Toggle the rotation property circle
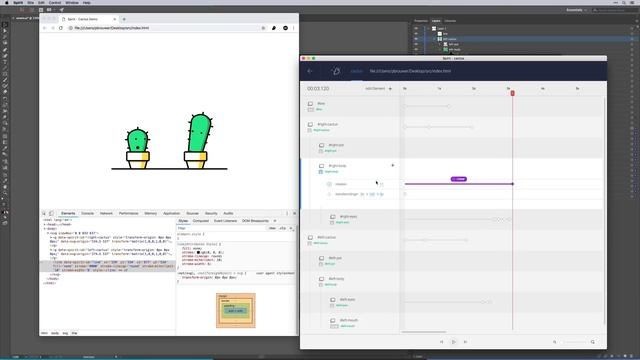The width and height of the screenshot is (640, 360). tap(329, 184)
